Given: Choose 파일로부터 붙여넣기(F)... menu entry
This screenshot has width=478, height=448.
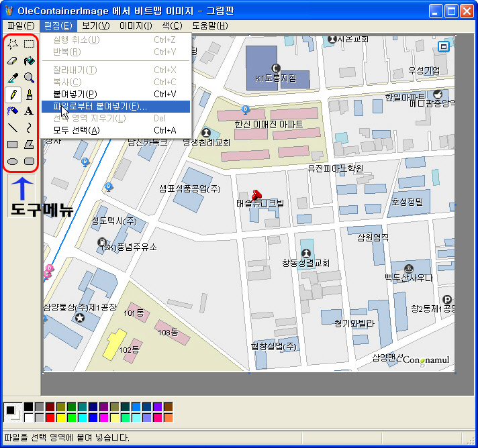Looking at the screenshot, I should coord(116,106).
